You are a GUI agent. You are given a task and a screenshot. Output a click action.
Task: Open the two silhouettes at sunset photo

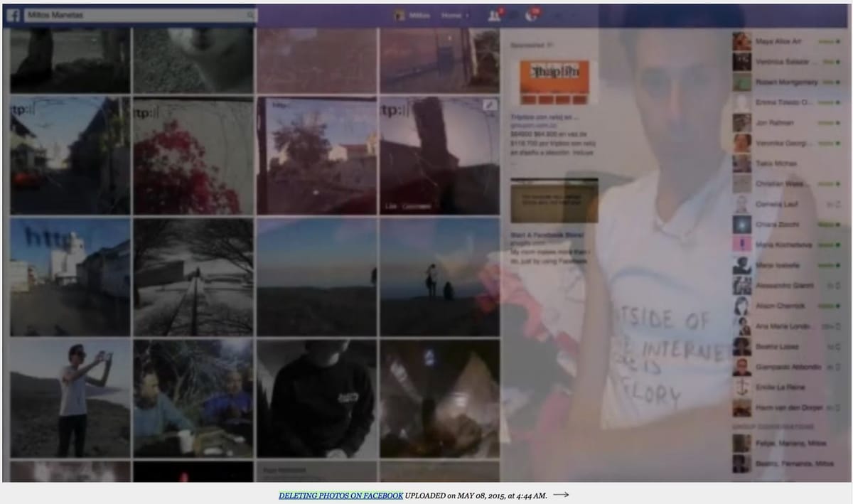tap(439, 277)
